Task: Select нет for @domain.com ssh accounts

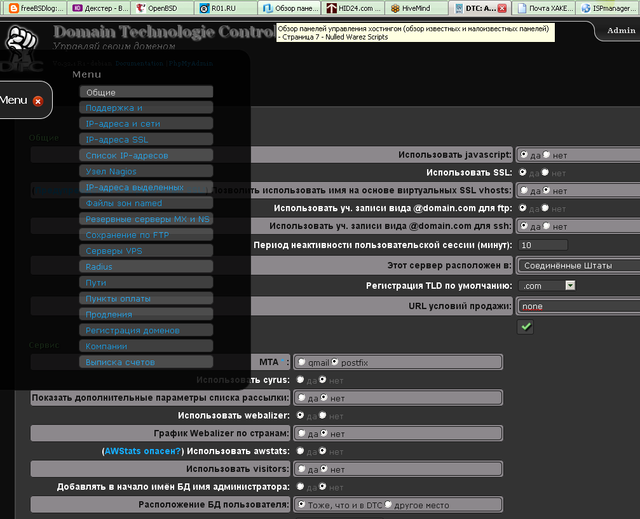Action: [x=546, y=226]
